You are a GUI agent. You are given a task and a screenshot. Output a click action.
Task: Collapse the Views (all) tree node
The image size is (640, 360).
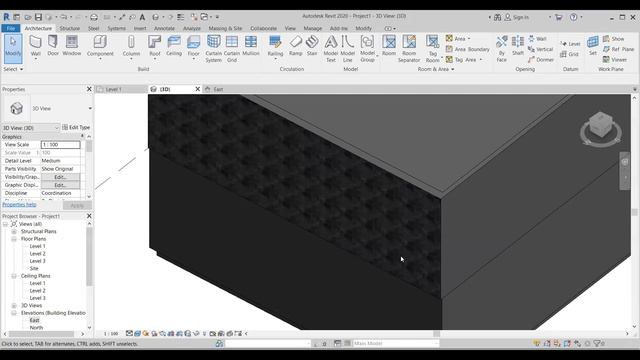tap(5, 224)
